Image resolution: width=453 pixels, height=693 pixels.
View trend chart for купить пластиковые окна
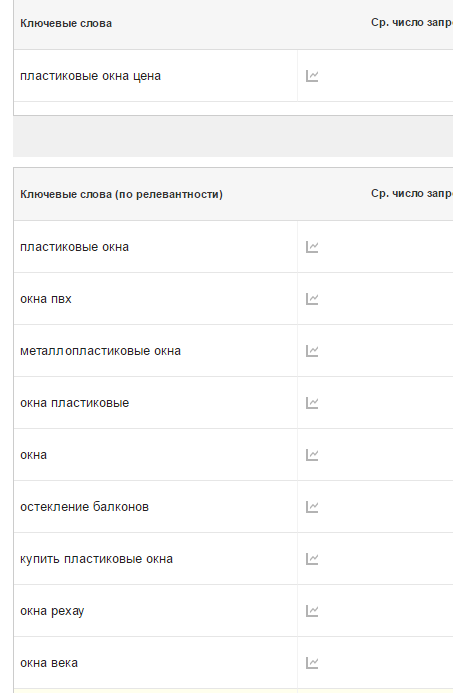(x=312, y=559)
